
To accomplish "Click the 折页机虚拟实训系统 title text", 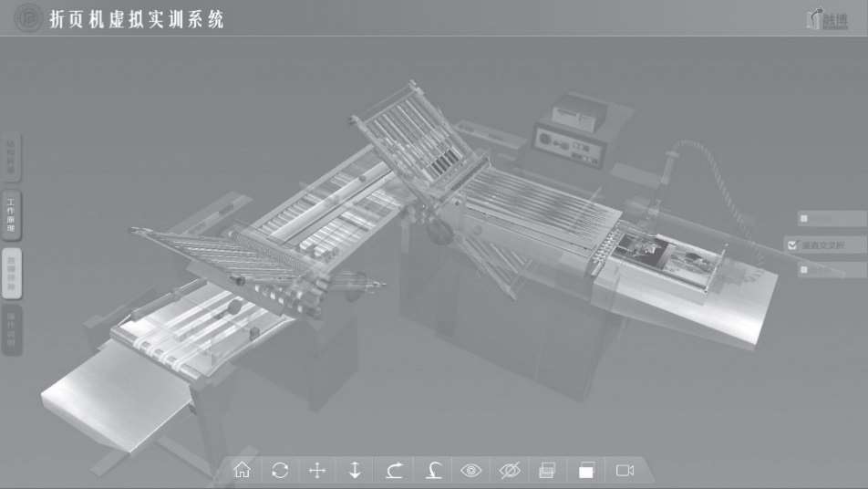I will click(137, 19).
